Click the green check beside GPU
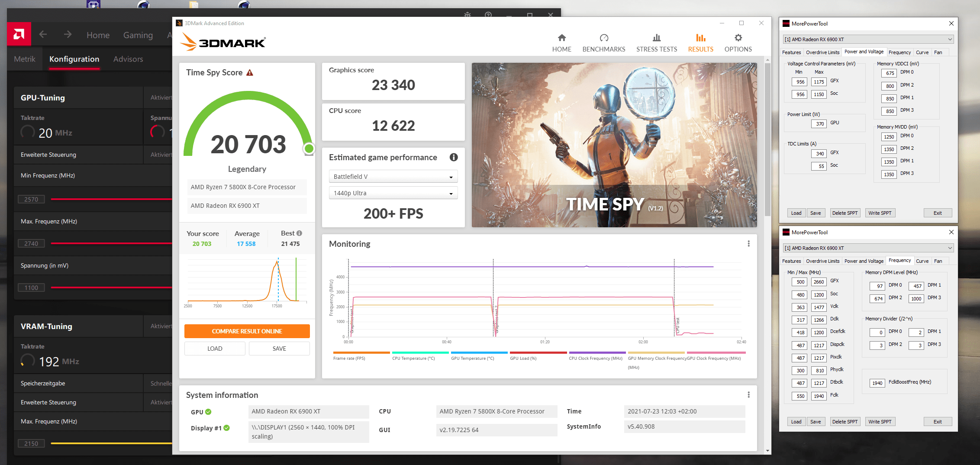The width and height of the screenshot is (980, 465). 208,412
